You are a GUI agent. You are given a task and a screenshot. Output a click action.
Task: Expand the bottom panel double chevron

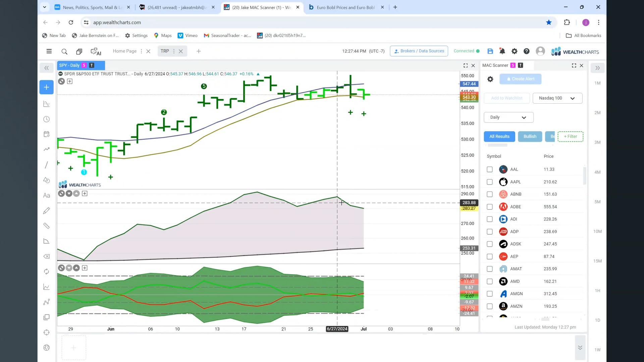coord(580,348)
